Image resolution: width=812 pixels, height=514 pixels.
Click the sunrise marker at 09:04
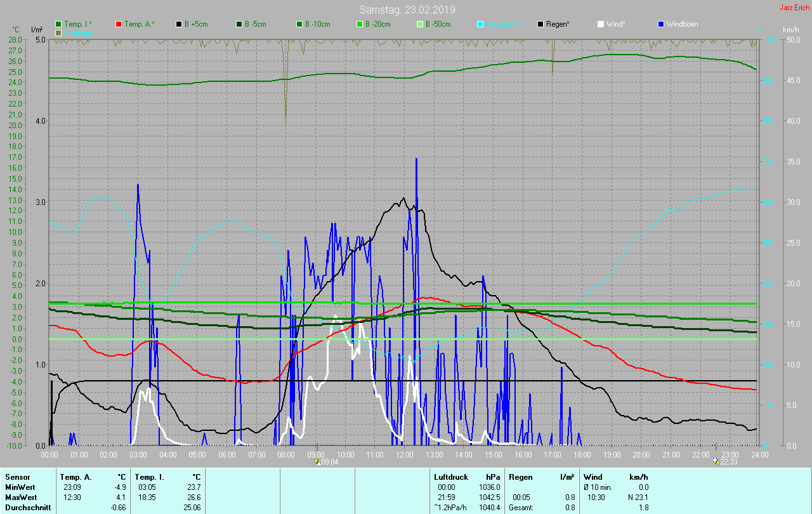click(x=317, y=462)
